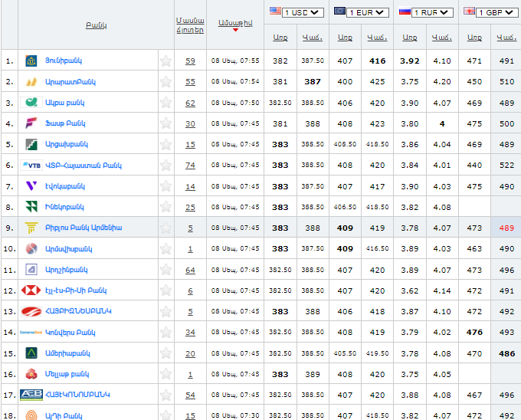Open 74 branches link for ՎՏԲ-Հայաստան
This screenshot has height=420, width=521.
(190, 165)
